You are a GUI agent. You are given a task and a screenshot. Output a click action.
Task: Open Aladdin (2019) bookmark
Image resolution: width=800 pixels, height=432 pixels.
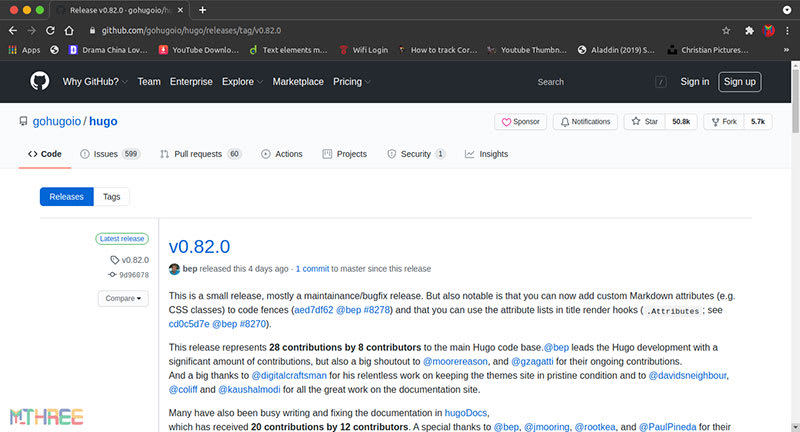[x=616, y=50]
